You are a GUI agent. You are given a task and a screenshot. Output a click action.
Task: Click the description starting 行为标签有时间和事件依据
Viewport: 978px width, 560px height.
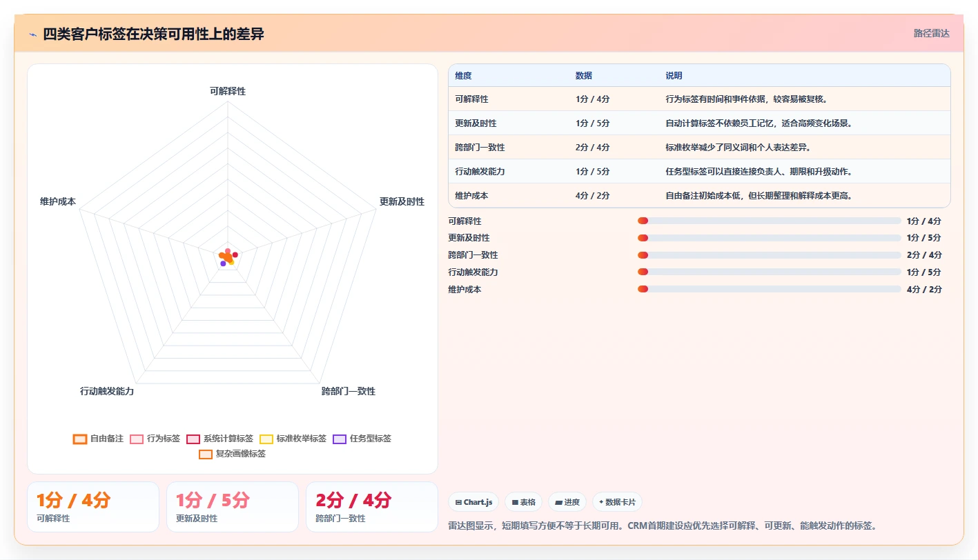pyautogui.click(x=746, y=99)
